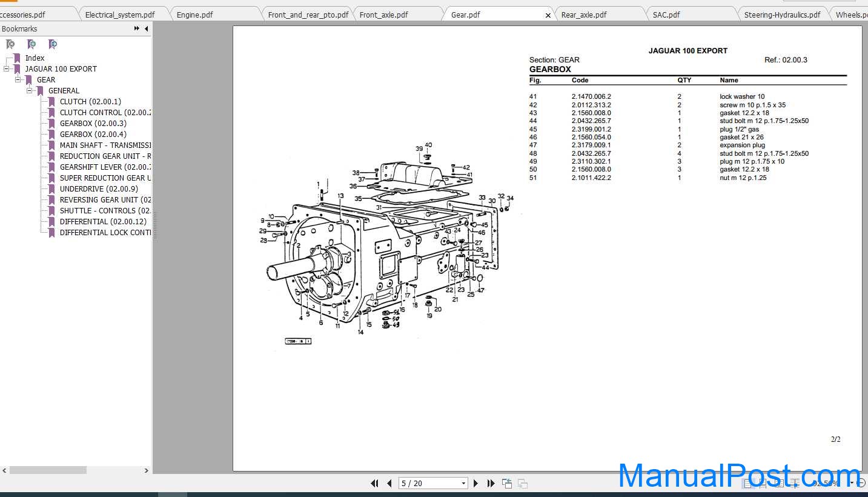Open the SUPER REDUCTION GEAR bookmark
Viewport: 868px width, 497px height.
coord(105,178)
